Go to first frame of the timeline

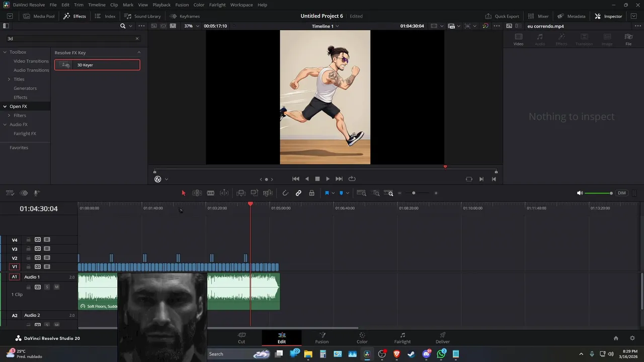(296, 179)
